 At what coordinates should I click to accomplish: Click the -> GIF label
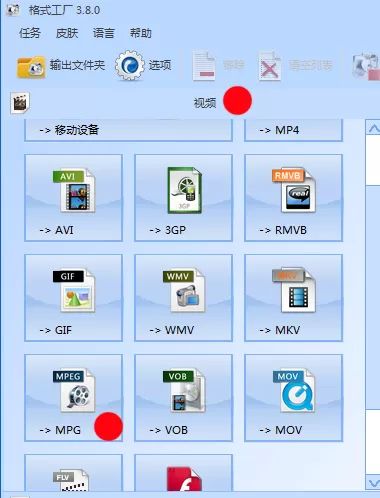click(55, 330)
